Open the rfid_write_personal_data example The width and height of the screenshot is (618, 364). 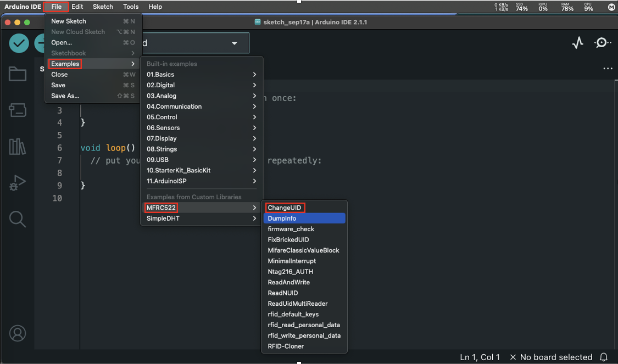tap(304, 335)
